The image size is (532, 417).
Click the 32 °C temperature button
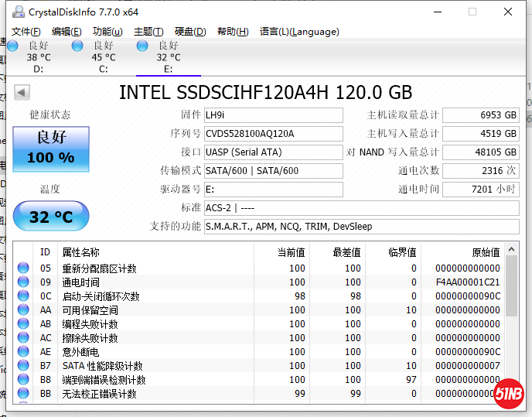coord(51,217)
